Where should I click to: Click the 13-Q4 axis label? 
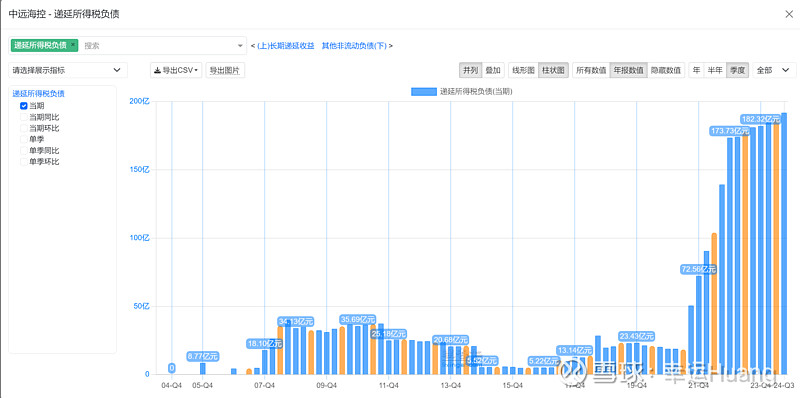point(451,385)
